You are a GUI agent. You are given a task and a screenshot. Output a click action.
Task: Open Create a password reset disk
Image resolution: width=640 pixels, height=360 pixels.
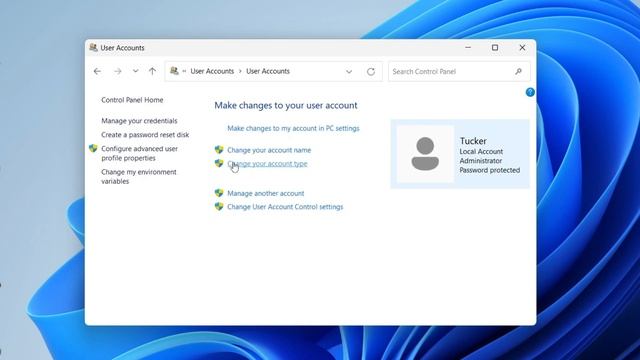(145, 135)
